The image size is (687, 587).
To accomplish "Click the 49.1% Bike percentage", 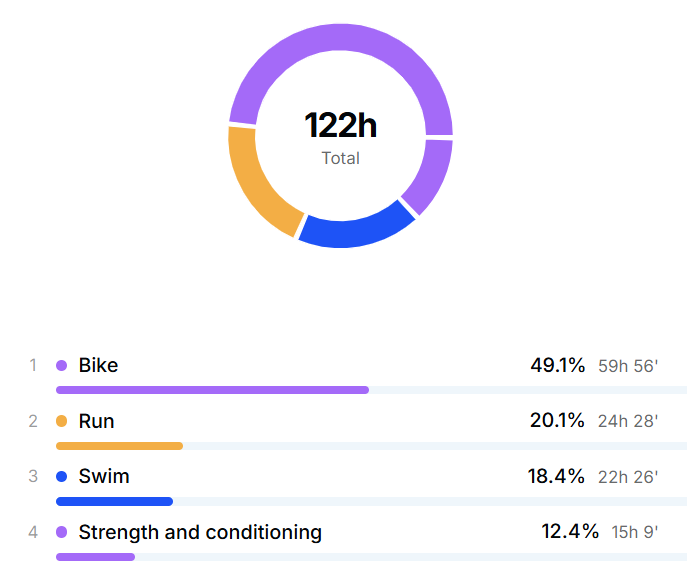I will 557,366.
